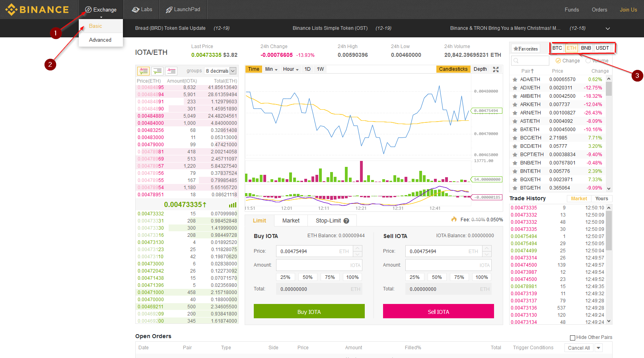
Task: Favorite the BTG/ETH pair star
Action: point(515,188)
